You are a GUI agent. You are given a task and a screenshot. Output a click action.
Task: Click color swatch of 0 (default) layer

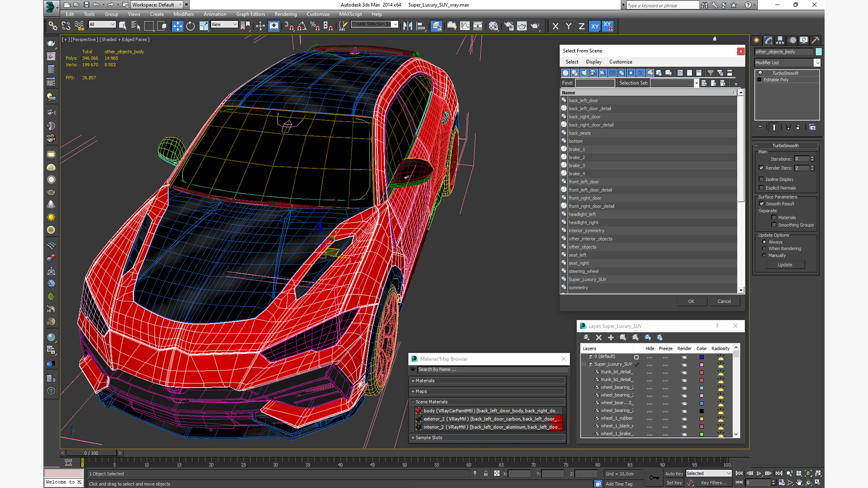tap(702, 357)
